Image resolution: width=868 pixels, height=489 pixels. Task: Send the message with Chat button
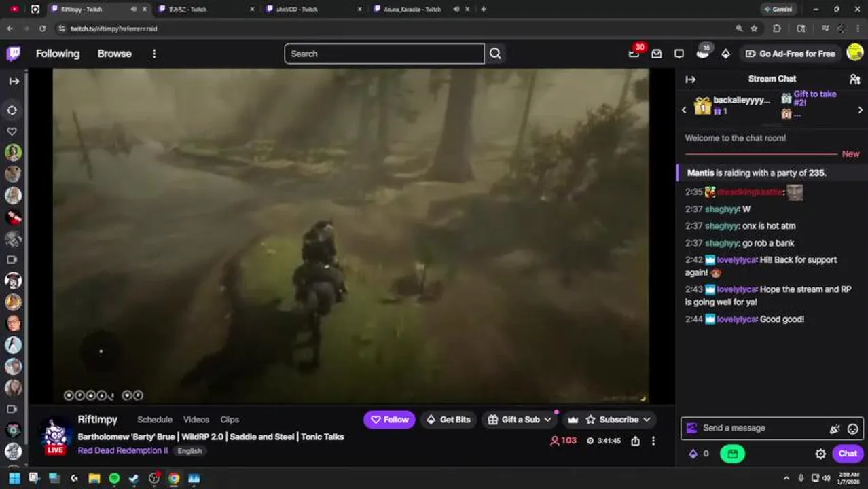point(848,454)
